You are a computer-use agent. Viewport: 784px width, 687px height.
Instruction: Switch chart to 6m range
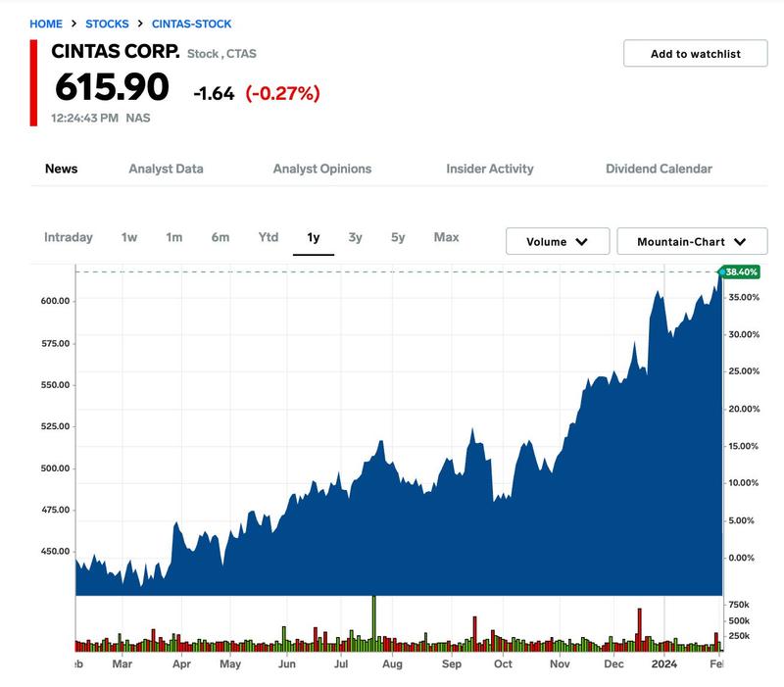(220, 237)
